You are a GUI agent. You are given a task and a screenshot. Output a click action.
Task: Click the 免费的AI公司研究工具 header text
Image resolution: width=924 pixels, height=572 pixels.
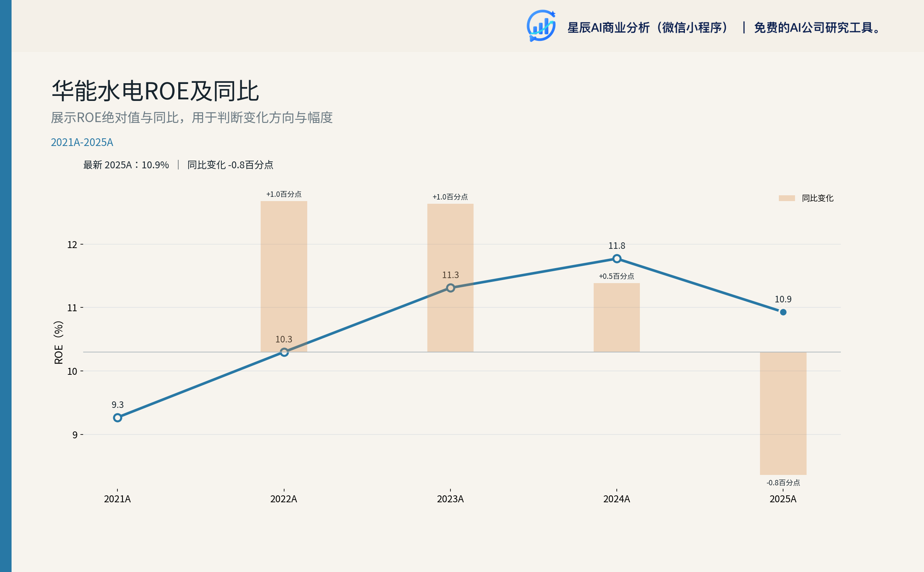click(817, 28)
